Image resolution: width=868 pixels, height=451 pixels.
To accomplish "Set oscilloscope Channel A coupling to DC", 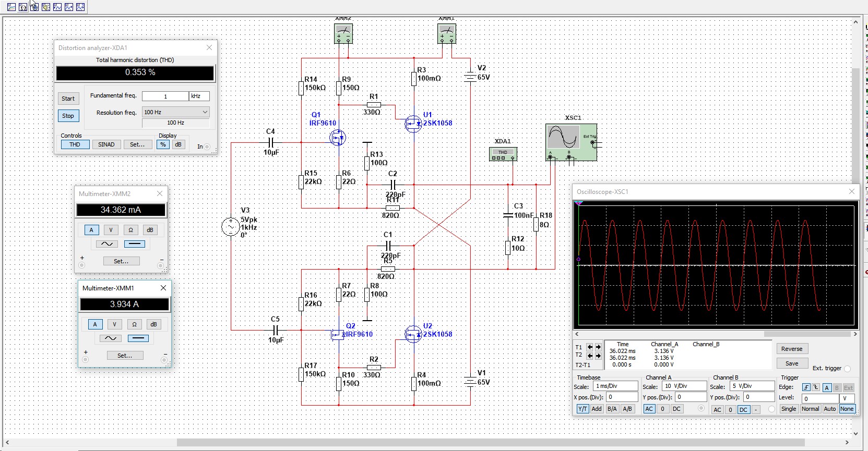I will (x=676, y=409).
